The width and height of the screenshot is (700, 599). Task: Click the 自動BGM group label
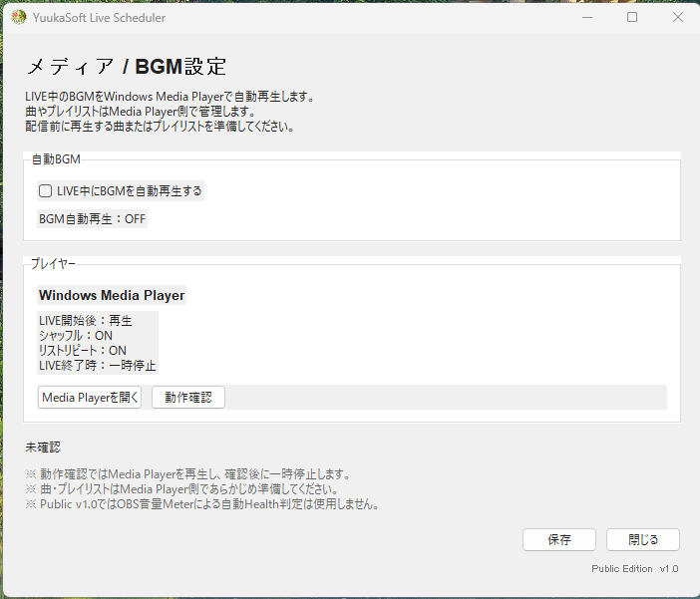pyautogui.click(x=56, y=159)
